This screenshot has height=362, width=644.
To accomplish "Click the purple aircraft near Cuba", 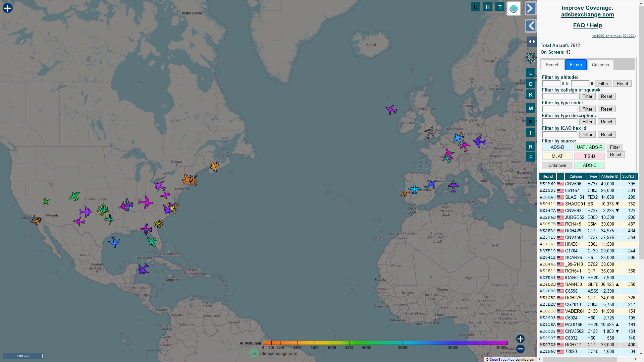I will pos(144,268).
